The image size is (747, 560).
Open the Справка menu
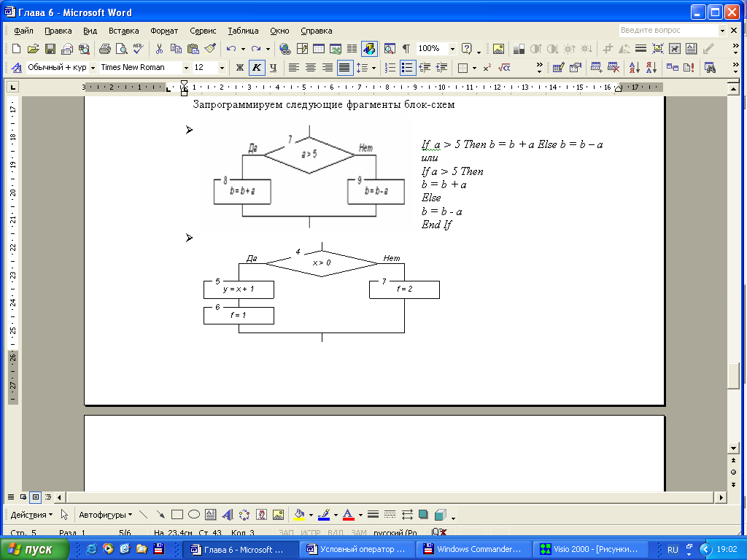[317, 31]
